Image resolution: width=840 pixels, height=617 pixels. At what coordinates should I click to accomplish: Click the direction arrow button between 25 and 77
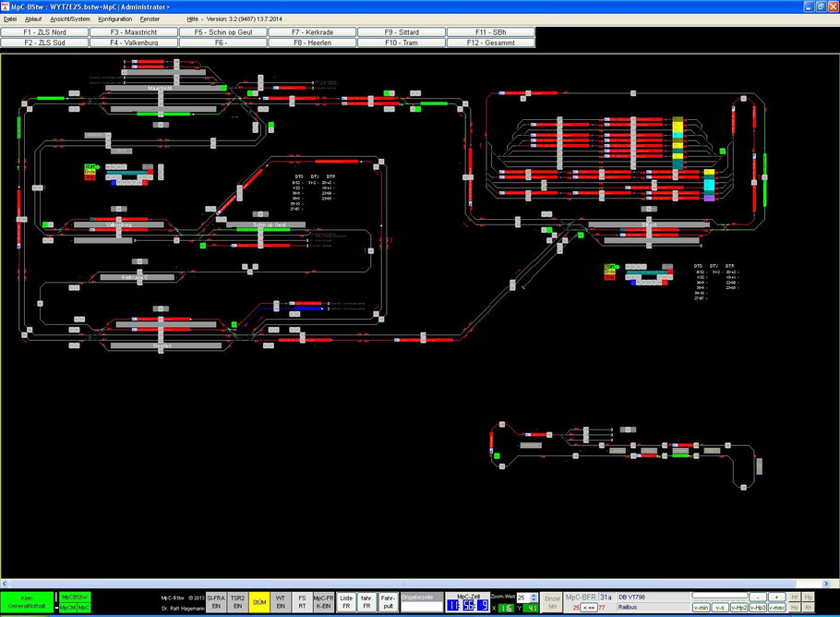click(589, 608)
